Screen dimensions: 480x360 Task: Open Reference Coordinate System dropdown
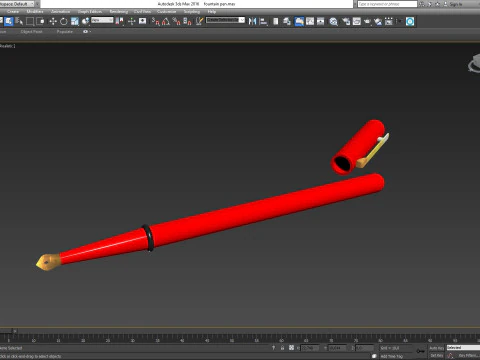[x=102, y=20]
